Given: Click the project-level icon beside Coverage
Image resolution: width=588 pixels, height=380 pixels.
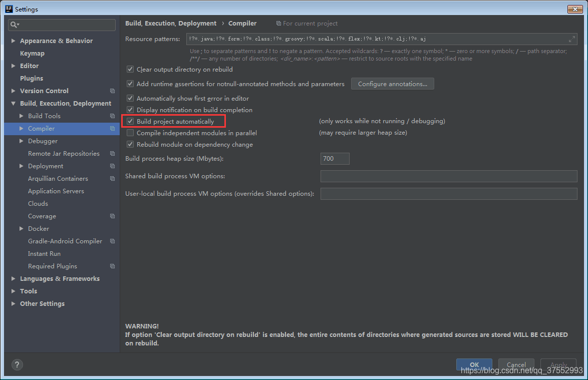Looking at the screenshot, I should coord(112,216).
